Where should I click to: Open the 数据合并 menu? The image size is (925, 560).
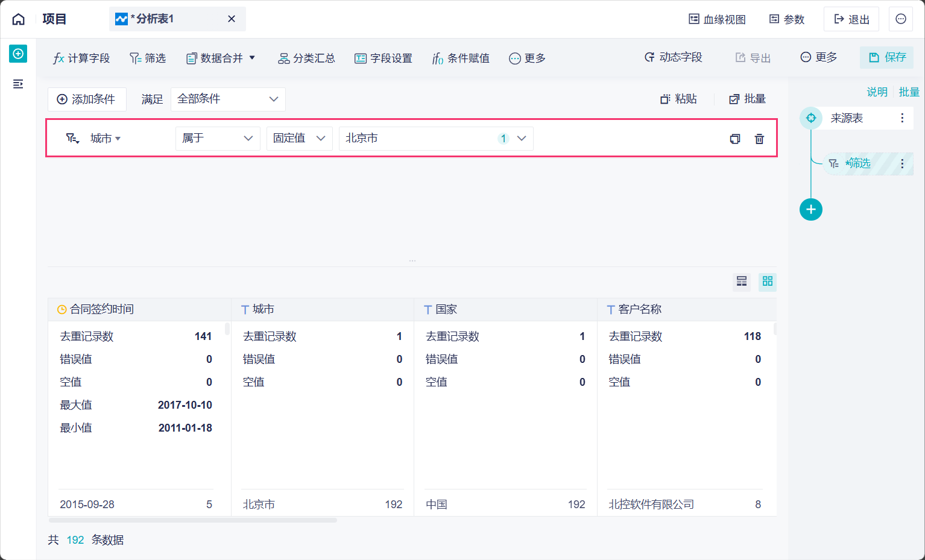(221, 58)
